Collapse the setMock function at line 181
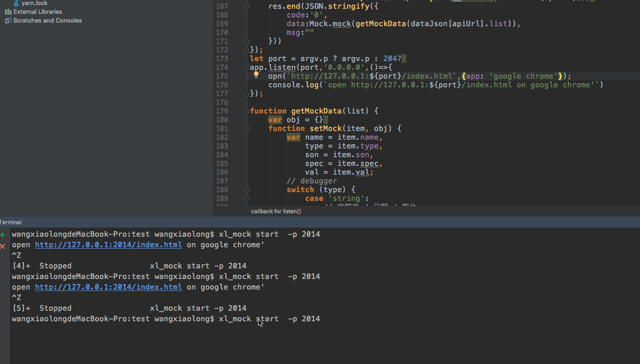Image resolution: width=640 pixels, height=364 pixels. tap(247, 129)
